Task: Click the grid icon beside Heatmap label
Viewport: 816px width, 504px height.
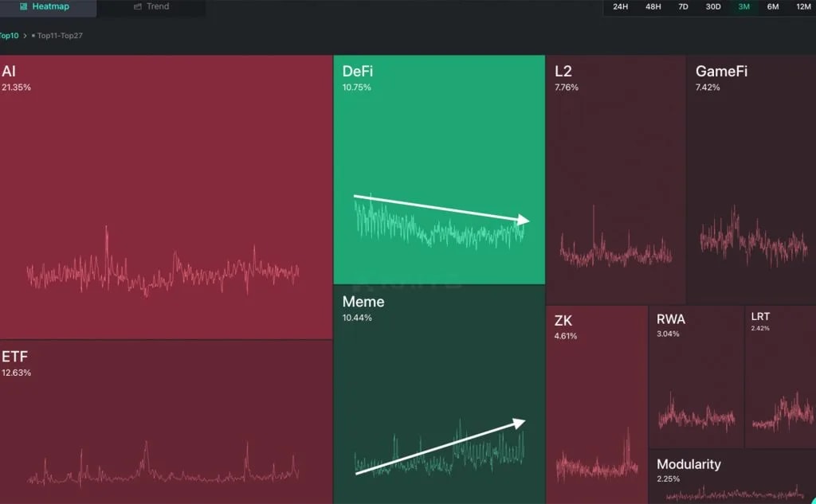Action: click(23, 6)
